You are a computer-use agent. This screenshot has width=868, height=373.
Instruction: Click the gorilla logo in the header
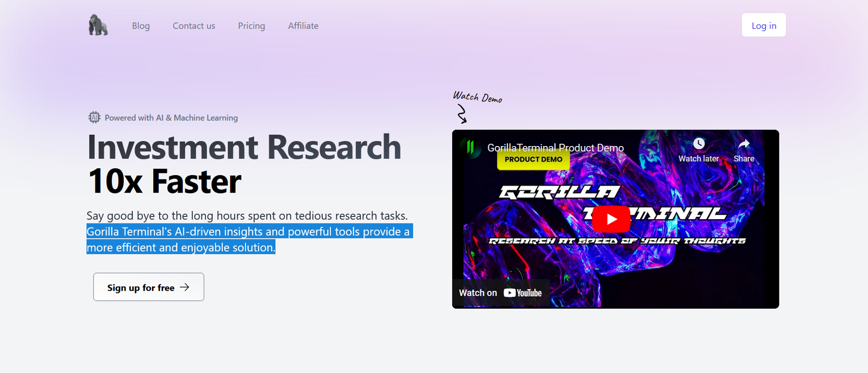[98, 25]
